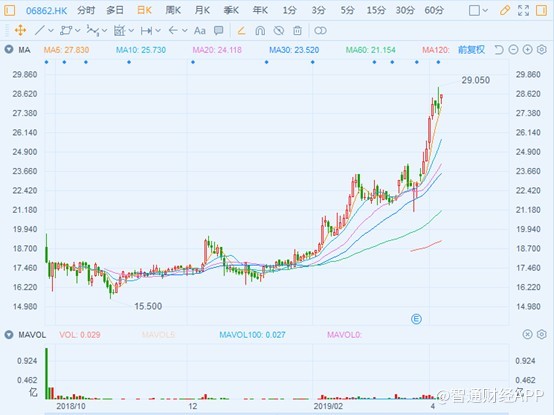Click the E event marker on chart
Viewport: 554px width, 415px height.
417,319
